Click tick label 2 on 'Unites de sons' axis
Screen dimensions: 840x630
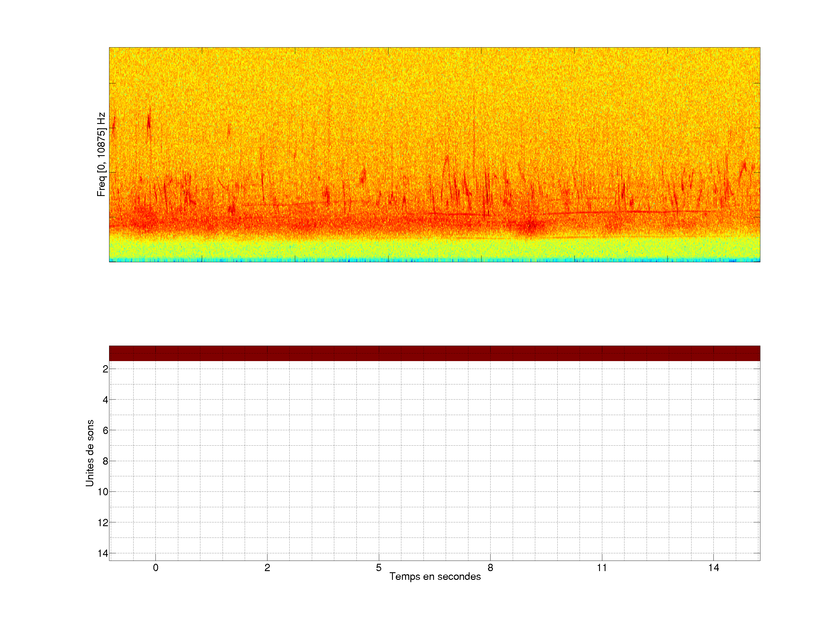[105, 369]
